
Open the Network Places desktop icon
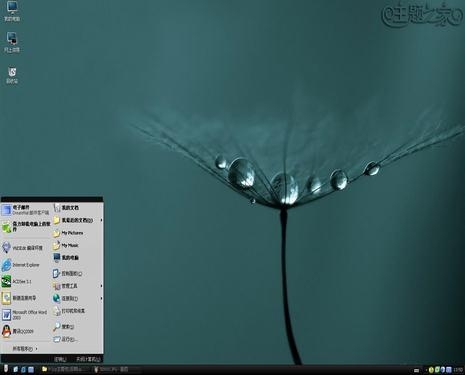pyautogui.click(x=12, y=43)
